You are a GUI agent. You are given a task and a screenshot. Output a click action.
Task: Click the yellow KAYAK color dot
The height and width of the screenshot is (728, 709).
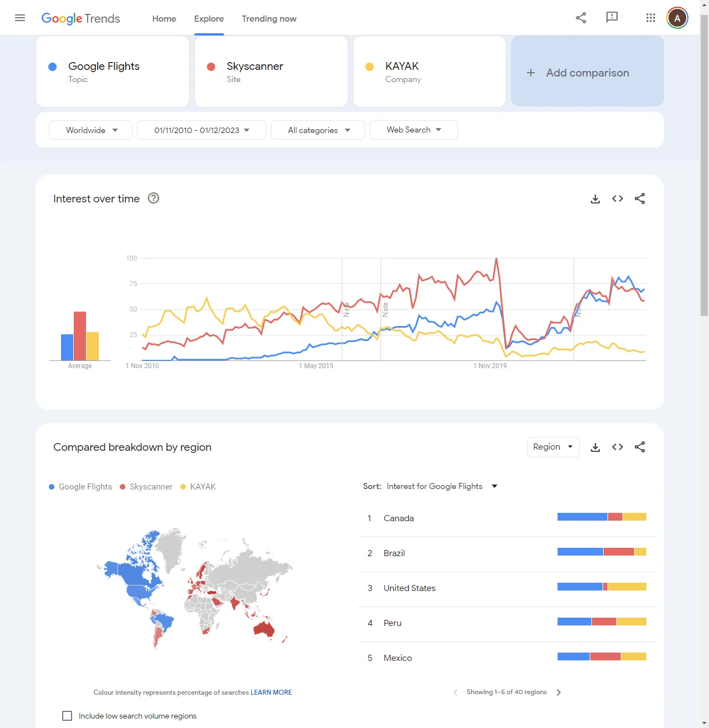point(369,67)
